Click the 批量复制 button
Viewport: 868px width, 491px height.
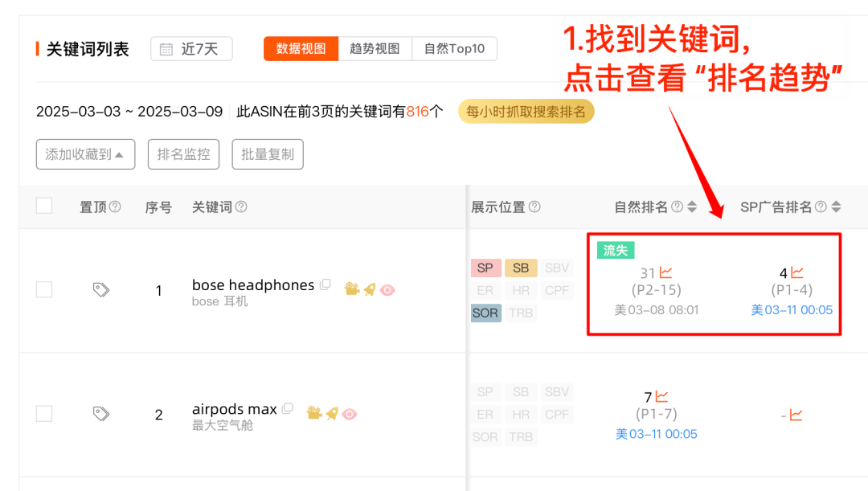pyautogui.click(x=268, y=154)
